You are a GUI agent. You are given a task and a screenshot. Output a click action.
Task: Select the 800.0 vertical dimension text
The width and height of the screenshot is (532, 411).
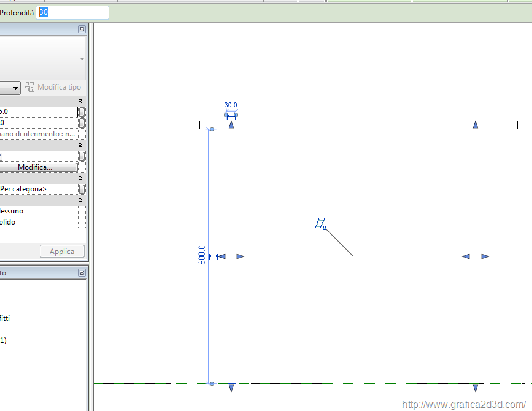pyautogui.click(x=202, y=255)
